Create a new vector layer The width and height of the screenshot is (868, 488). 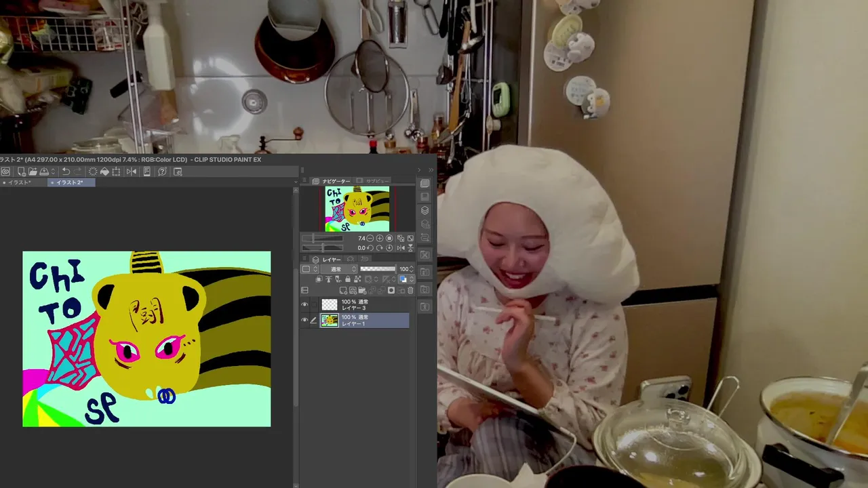tap(353, 290)
